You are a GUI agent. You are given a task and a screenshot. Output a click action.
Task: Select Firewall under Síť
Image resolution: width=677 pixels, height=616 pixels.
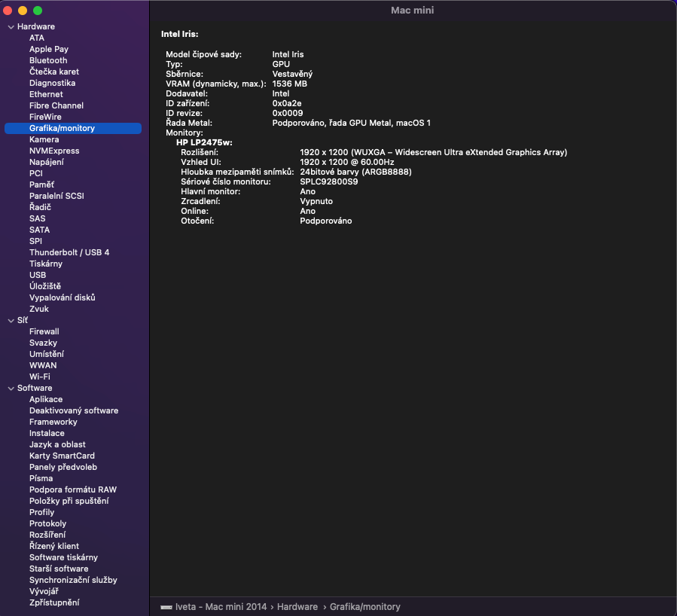tap(44, 331)
